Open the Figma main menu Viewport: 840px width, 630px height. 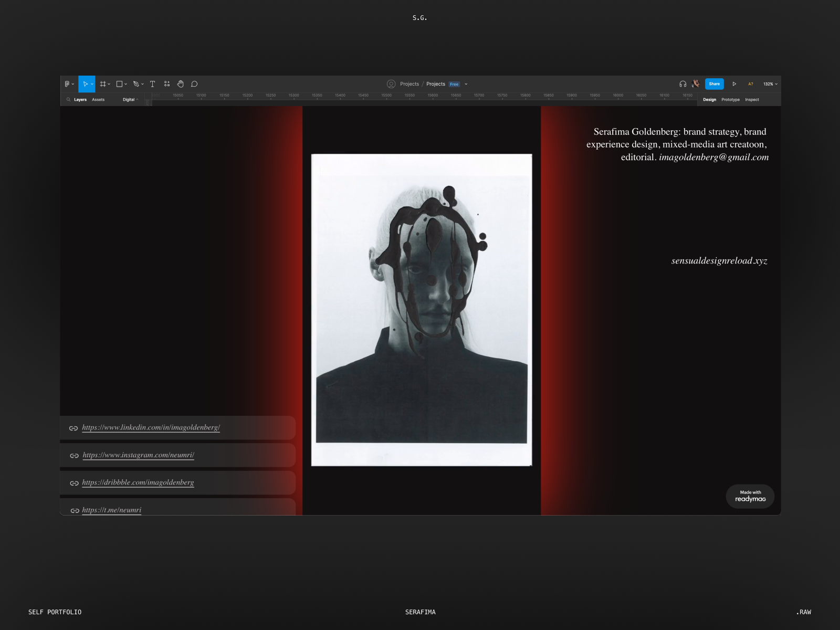69,84
